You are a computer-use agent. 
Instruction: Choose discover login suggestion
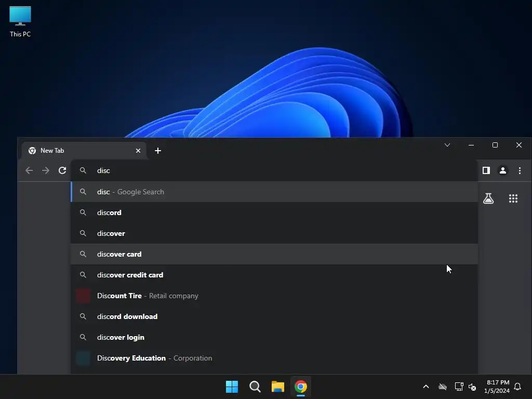(274, 337)
